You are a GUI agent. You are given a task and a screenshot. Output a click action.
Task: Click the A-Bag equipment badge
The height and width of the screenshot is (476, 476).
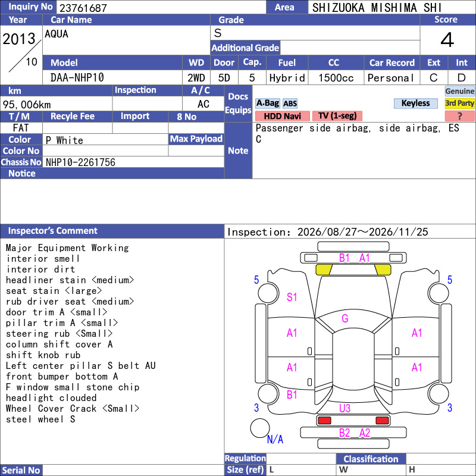(x=267, y=103)
